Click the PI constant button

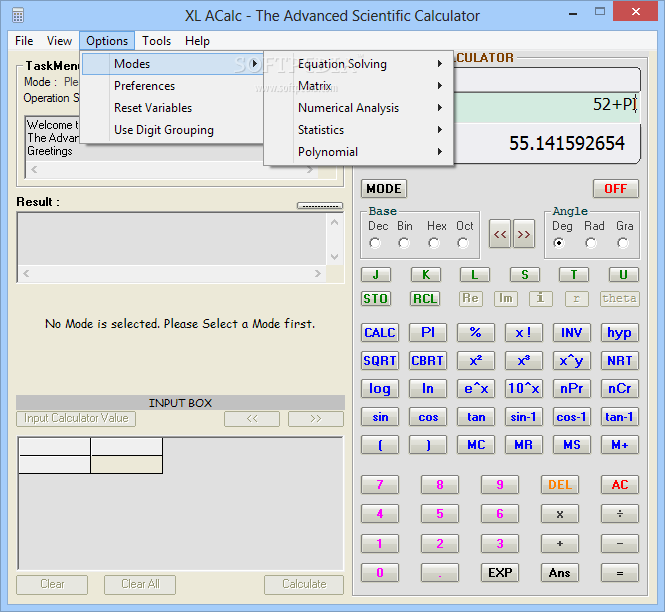428,333
